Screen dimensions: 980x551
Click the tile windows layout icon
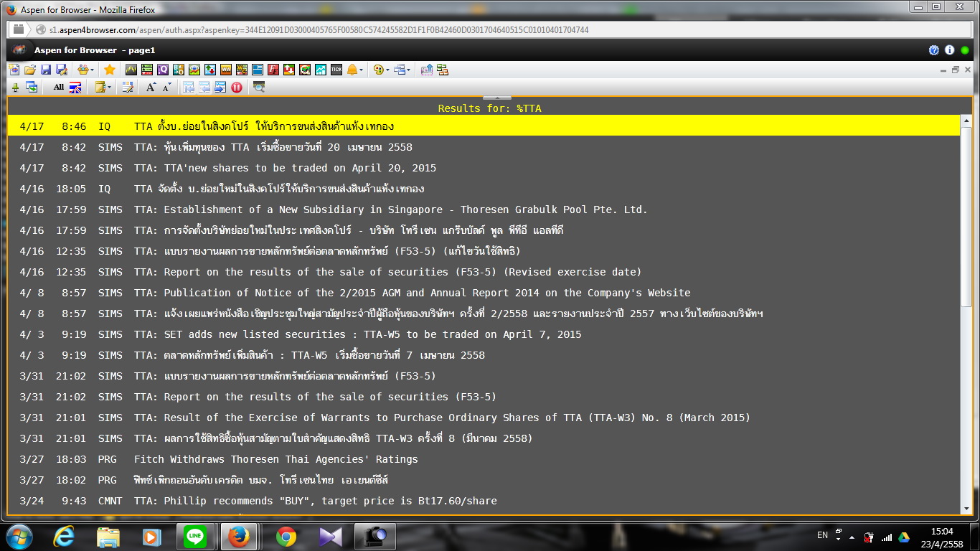click(443, 70)
